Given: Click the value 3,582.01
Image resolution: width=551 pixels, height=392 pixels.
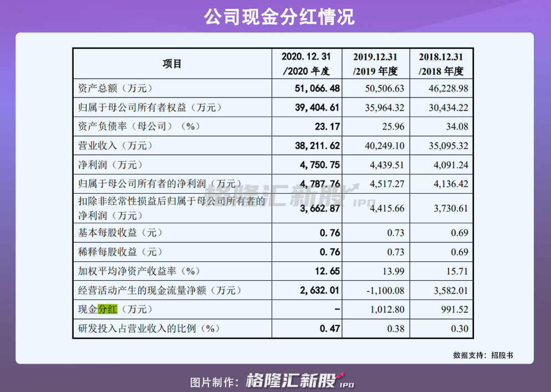Looking at the screenshot, I should [x=451, y=291].
